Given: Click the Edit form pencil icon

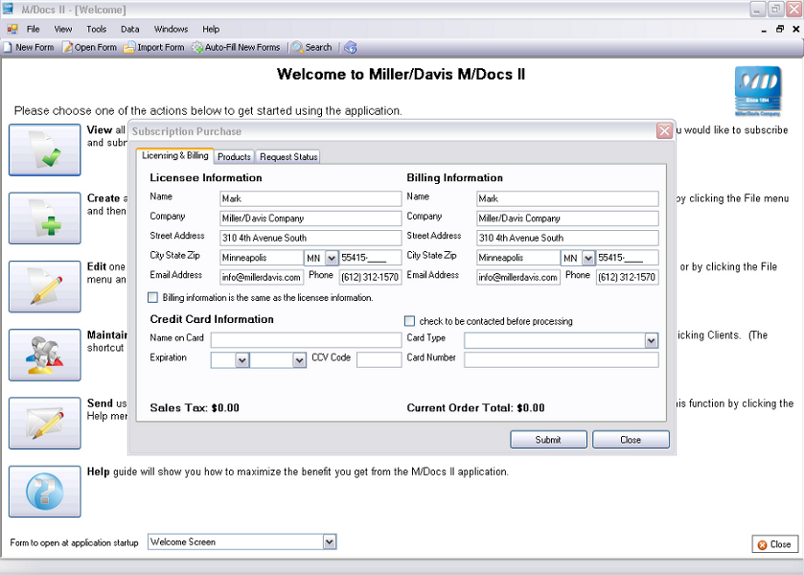Looking at the screenshot, I should (45, 286).
